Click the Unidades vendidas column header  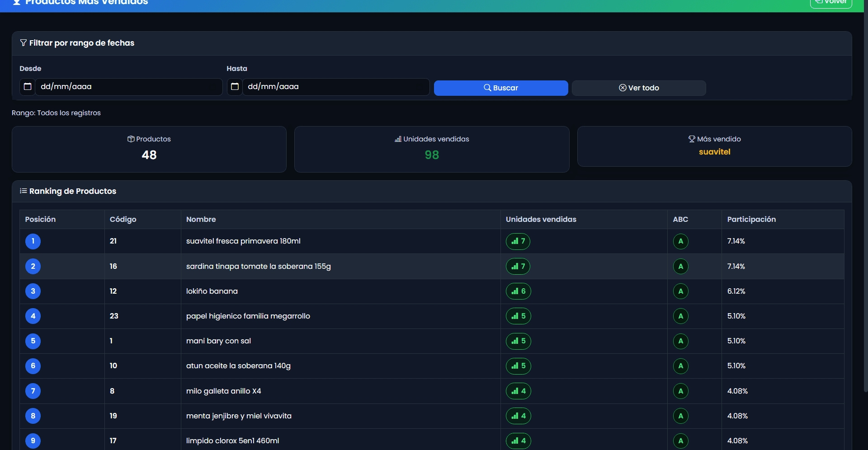[541, 220]
